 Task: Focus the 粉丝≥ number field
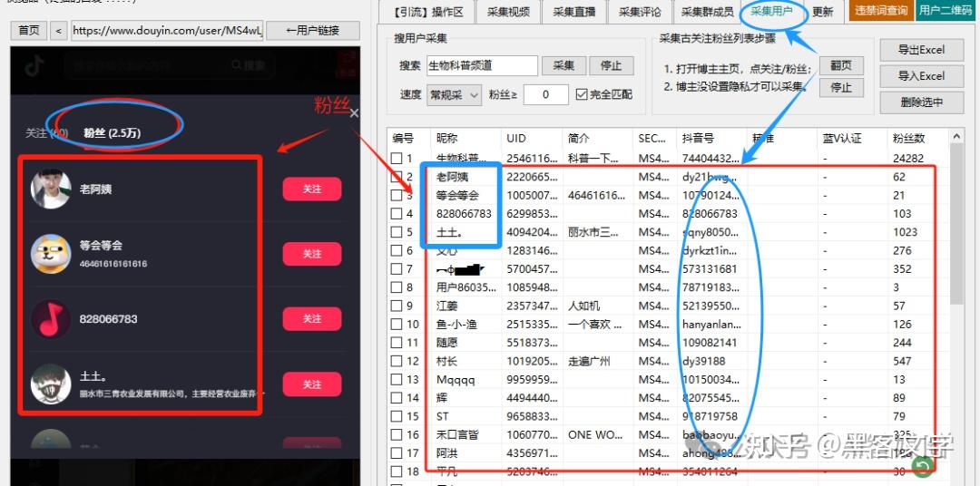pos(545,95)
